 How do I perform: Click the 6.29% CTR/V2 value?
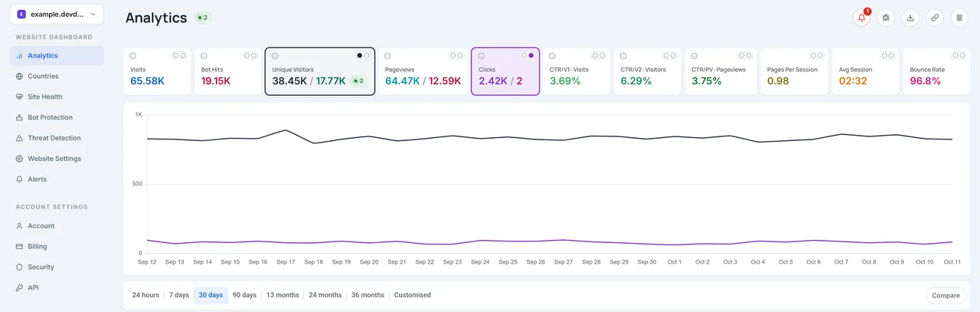pyautogui.click(x=636, y=80)
